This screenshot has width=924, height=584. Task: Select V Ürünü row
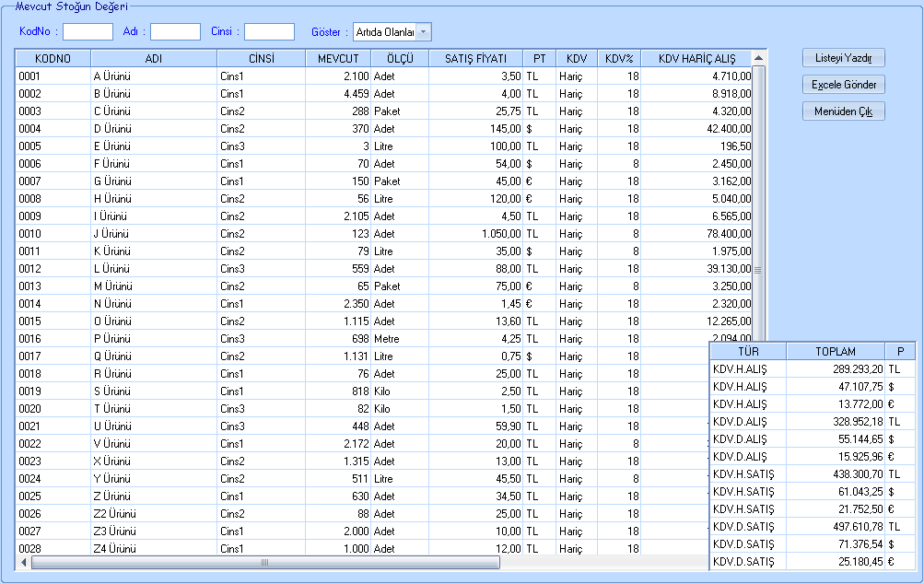click(x=112, y=444)
